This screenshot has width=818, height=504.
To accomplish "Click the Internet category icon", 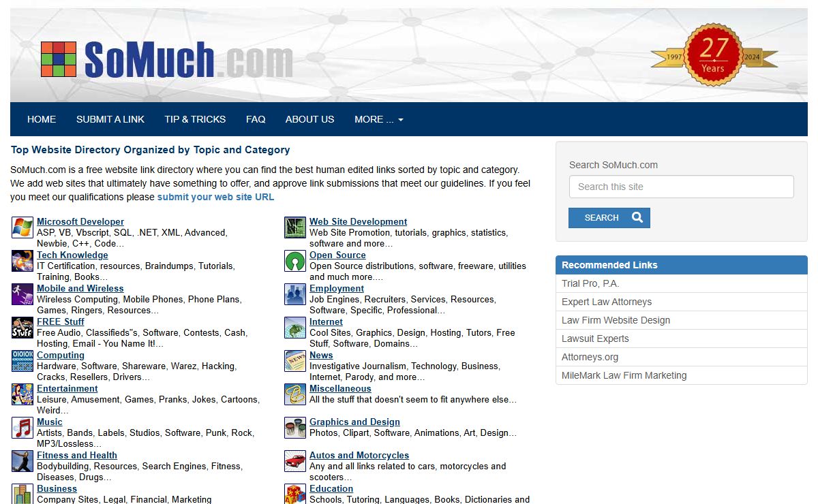I will point(295,328).
